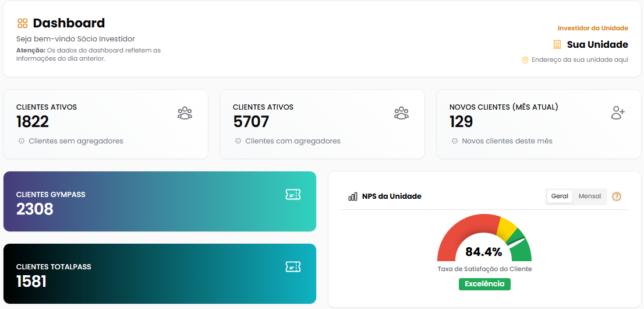Image resolution: width=644 pixels, height=309 pixels.
Task: Open the NPS help question mark icon
Action: (x=617, y=196)
